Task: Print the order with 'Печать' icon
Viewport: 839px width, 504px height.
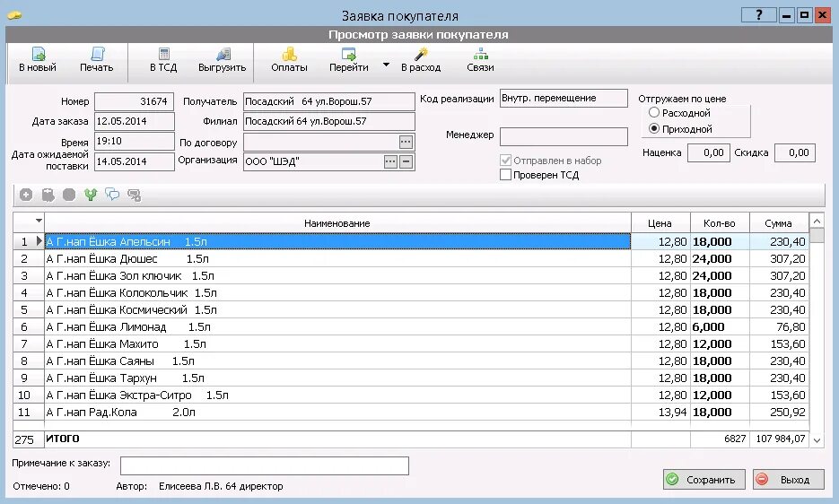Action: [x=97, y=54]
